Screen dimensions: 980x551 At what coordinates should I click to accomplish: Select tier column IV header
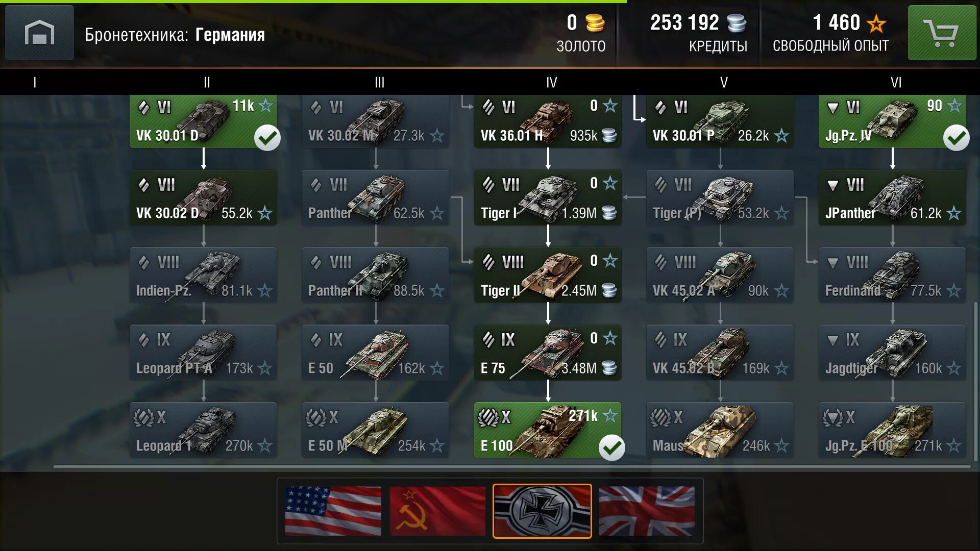[x=551, y=82]
